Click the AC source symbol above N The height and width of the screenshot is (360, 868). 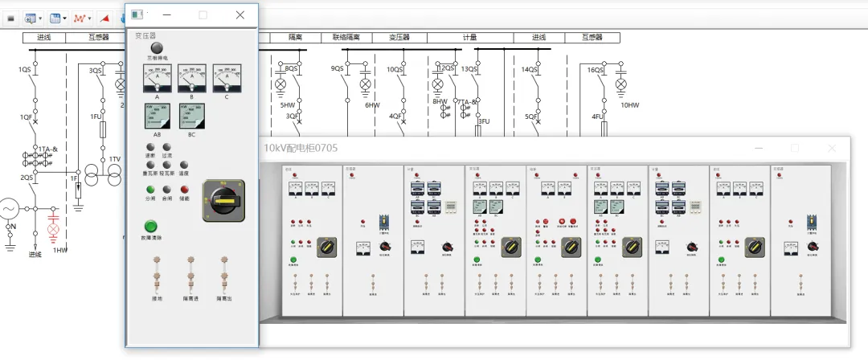[x=9, y=209]
